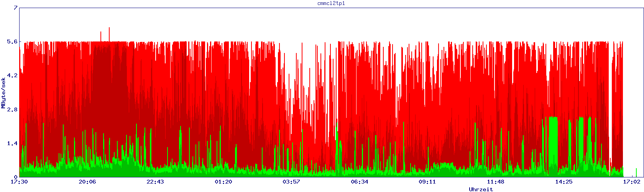Pick the 06:34 time tick label
The height and width of the screenshot is (192, 644).
click(x=359, y=182)
